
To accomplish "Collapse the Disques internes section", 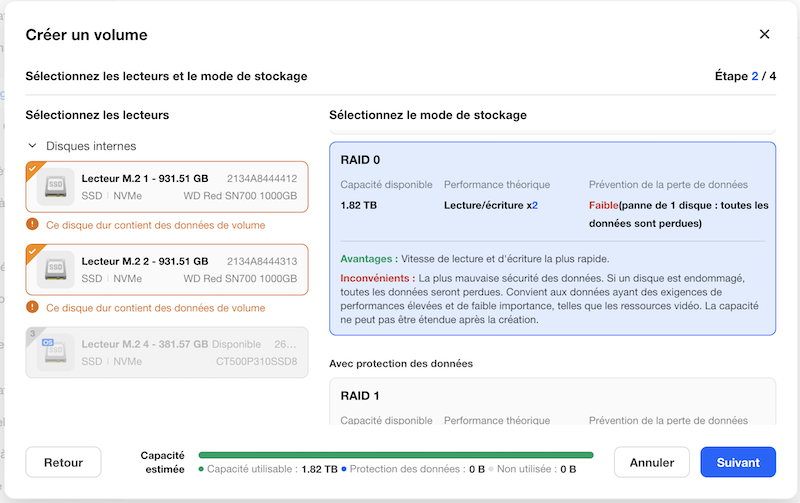I will [32, 146].
